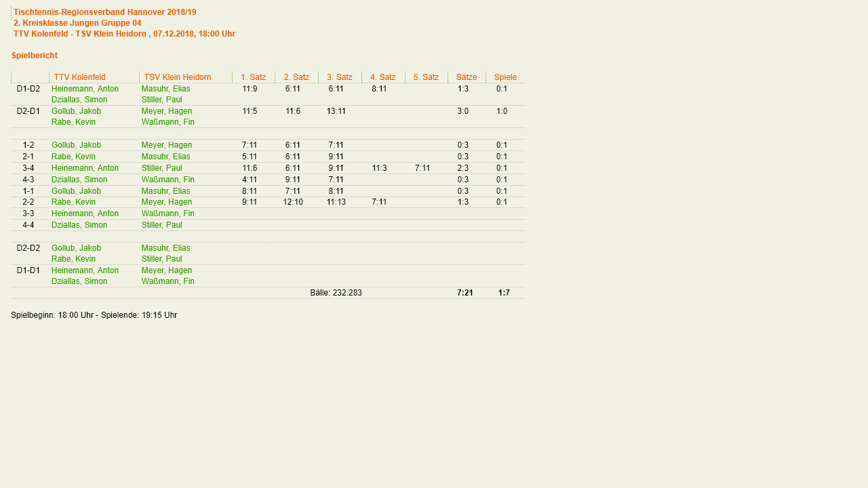This screenshot has height=488, width=868.
Task: Click the "2. Kreisklasse Jungen Gruppe 04" title
Action: [x=77, y=23]
